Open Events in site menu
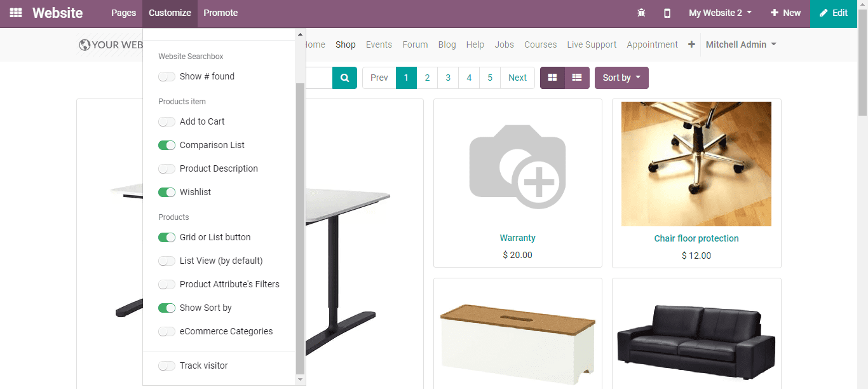The height and width of the screenshot is (389, 868). (x=379, y=44)
